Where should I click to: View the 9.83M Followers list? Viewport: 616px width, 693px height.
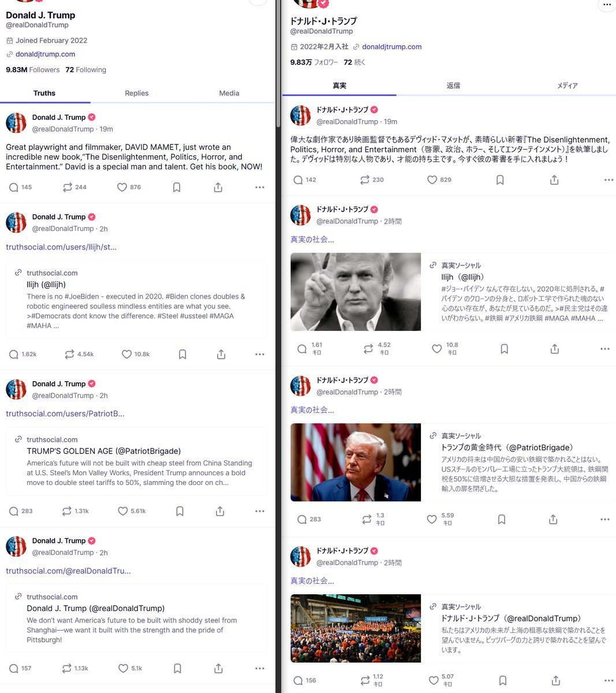33,70
